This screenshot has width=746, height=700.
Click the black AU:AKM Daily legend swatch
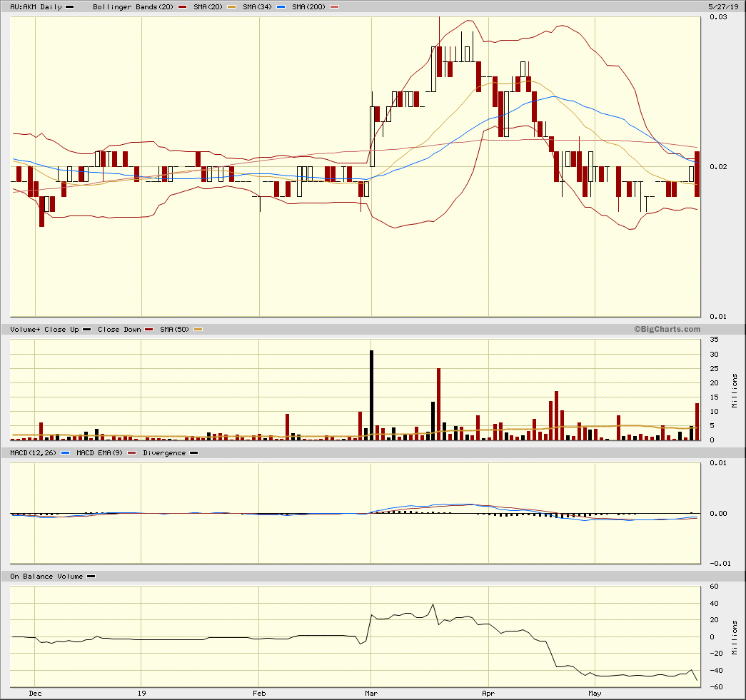pyautogui.click(x=69, y=7)
